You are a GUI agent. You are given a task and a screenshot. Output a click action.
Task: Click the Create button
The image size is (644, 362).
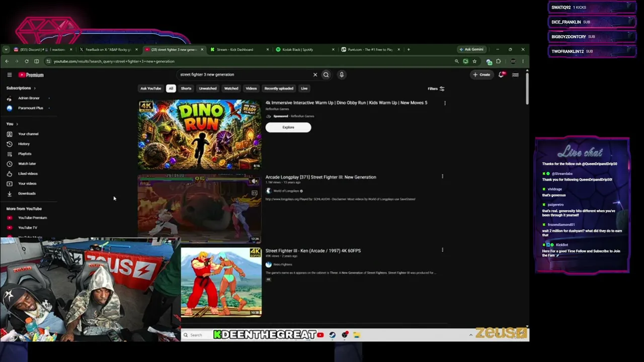481,75
